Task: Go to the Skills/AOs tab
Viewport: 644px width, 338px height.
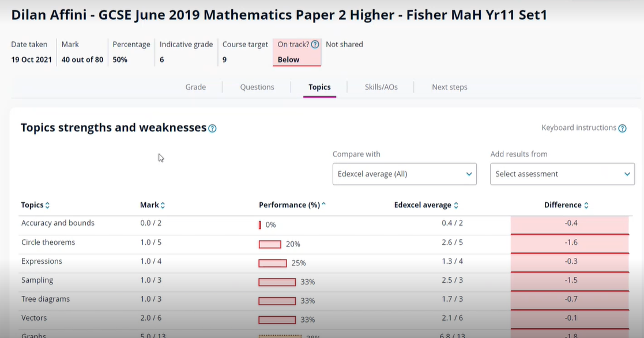Action: click(x=381, y=87)
